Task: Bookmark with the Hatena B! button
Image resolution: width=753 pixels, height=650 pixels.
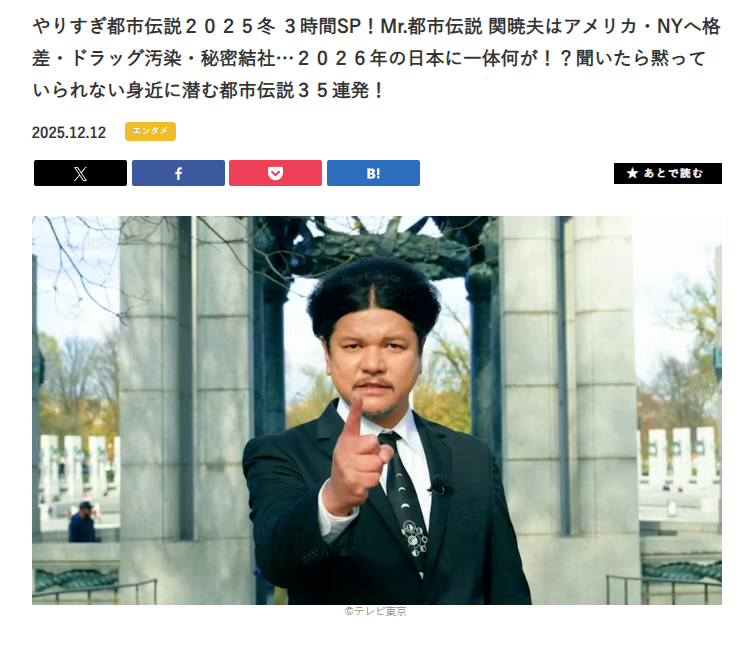Action: (373, 173)
